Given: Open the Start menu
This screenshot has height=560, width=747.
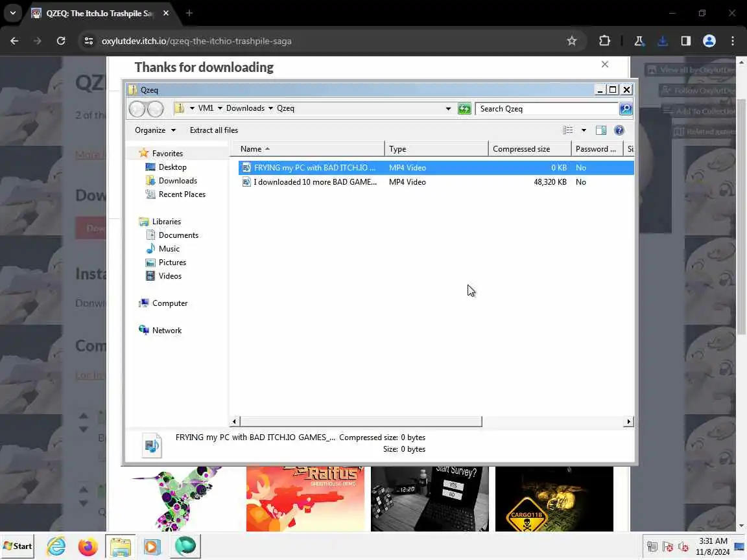Looking at the screenshot, I should [18, 546].
